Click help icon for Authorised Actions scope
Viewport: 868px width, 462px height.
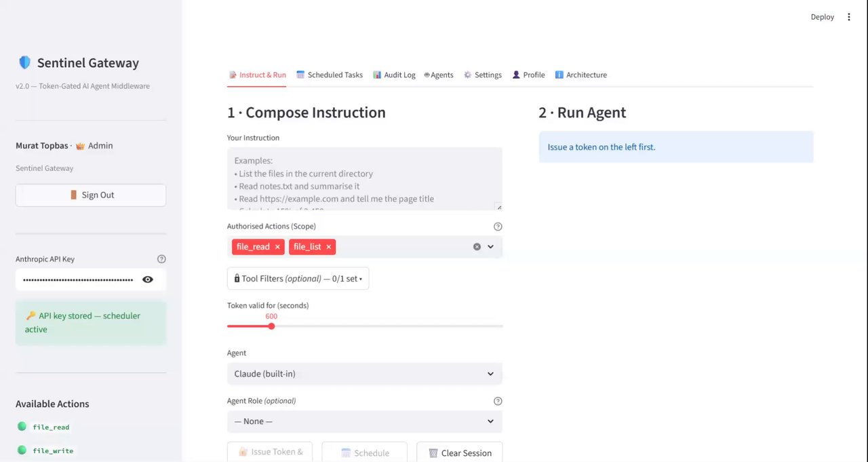point(498,227)
